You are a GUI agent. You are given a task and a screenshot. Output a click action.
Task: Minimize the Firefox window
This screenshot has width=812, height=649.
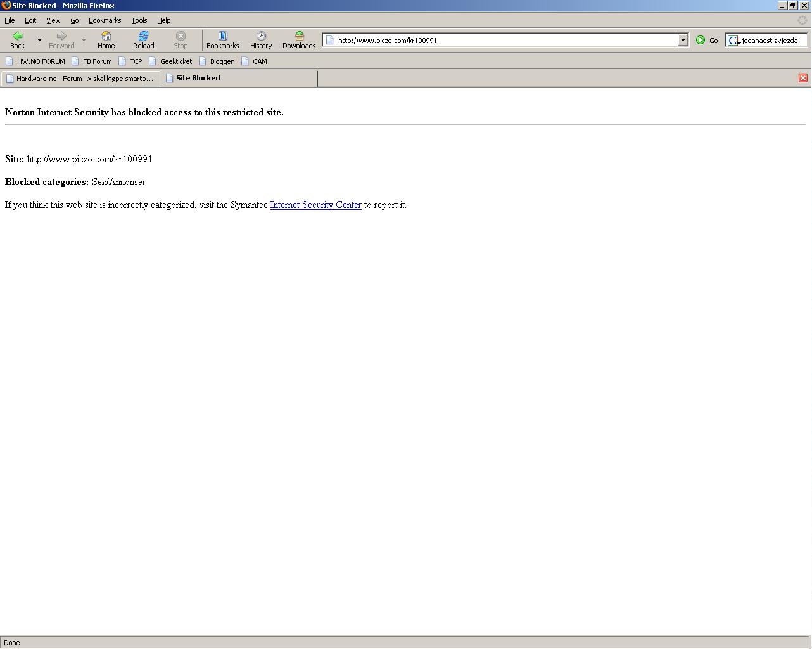(x=782, y=5)
